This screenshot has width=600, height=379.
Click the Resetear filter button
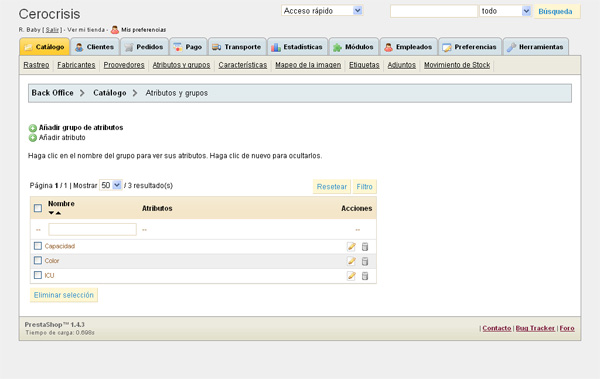coord(332,186)
